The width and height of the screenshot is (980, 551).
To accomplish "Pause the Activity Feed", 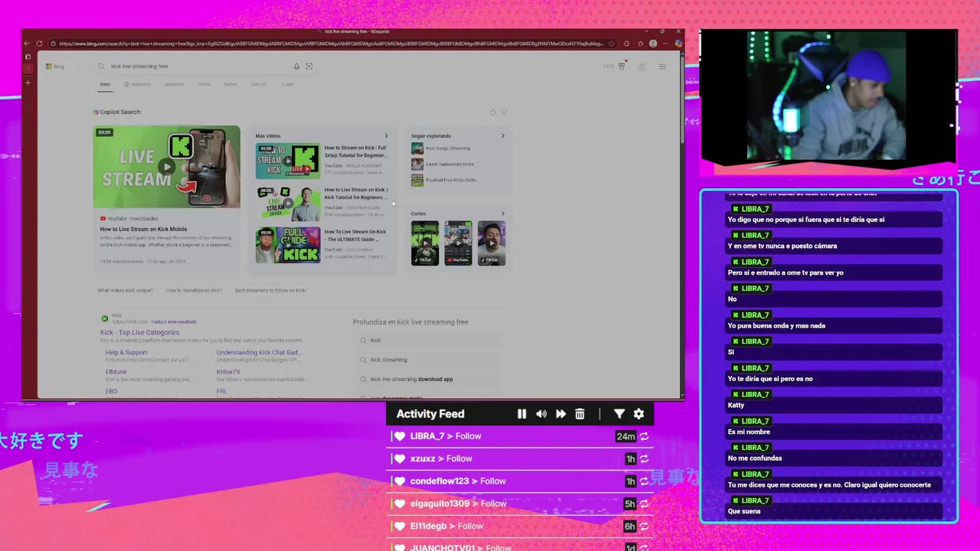I will click(x=521, y=414).
